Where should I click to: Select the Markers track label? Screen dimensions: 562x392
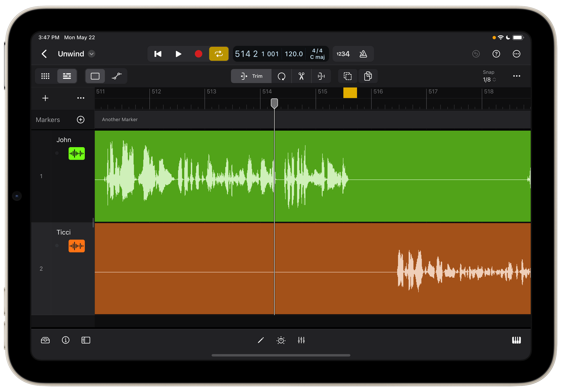coord(48,120)
